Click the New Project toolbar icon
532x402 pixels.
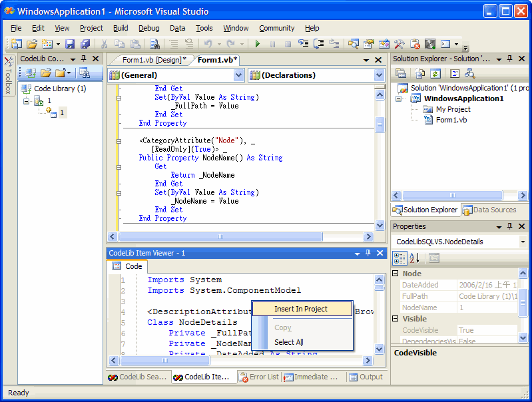pos(16,44)
